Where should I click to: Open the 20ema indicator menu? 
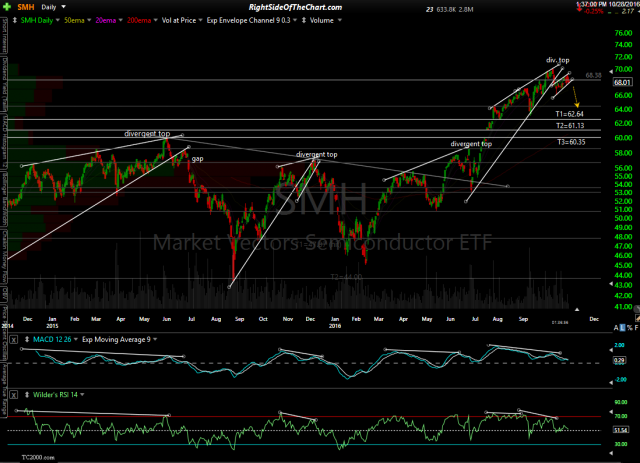pyautogui.click(x=116, y=18)
